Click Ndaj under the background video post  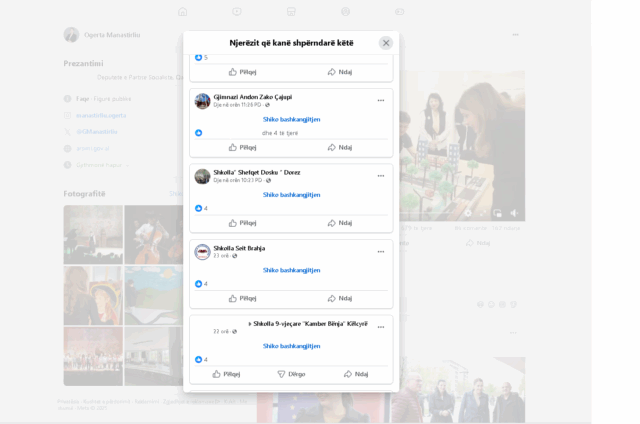[x=478, y=243]
